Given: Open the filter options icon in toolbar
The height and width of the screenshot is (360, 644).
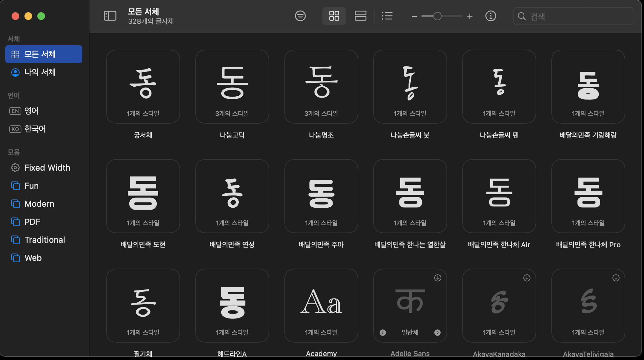Looking at the screenshot, I should tap(300, 16).
